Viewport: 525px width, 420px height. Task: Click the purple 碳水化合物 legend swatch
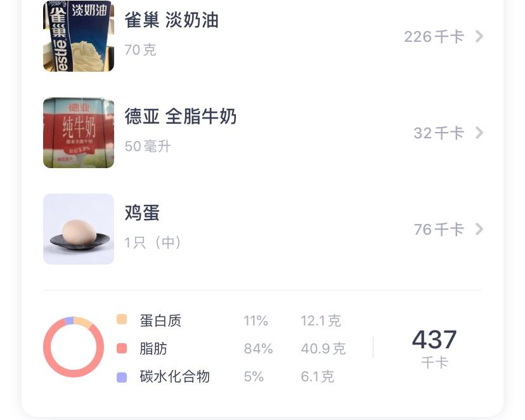[x=122, y=377]
